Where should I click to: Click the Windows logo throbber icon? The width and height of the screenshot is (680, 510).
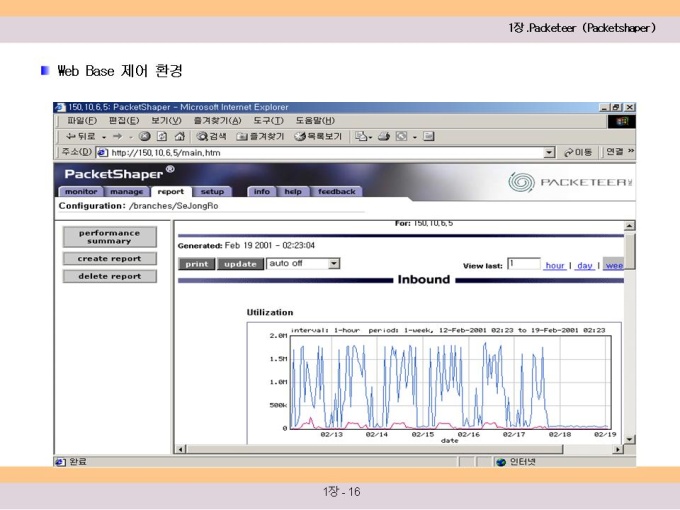622,121
